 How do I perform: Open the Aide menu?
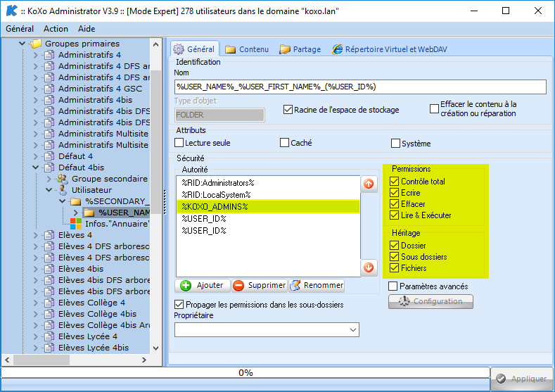87,29
